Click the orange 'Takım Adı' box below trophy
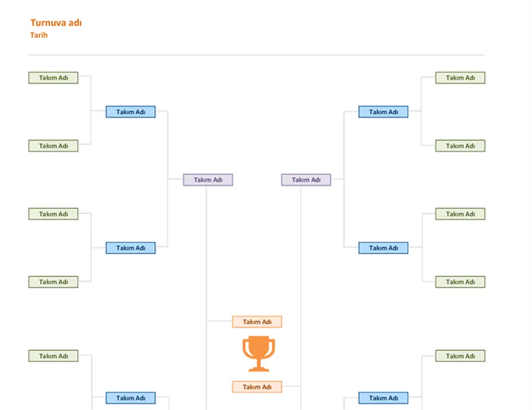The width and height of the screenshot is (532, 410). click(x=257, y=387)
